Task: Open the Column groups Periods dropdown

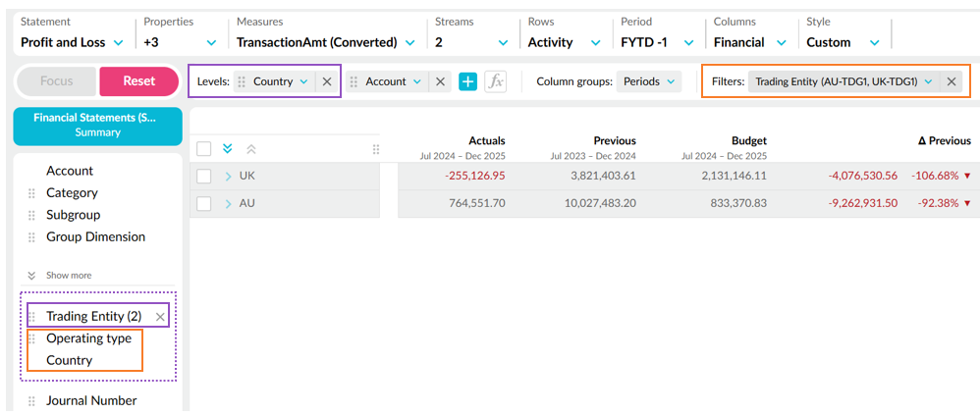Action: coord(649,82)
